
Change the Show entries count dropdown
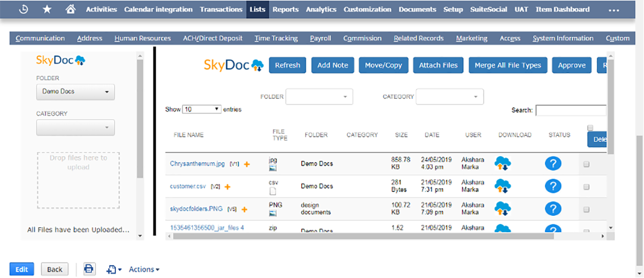(202, 109)
